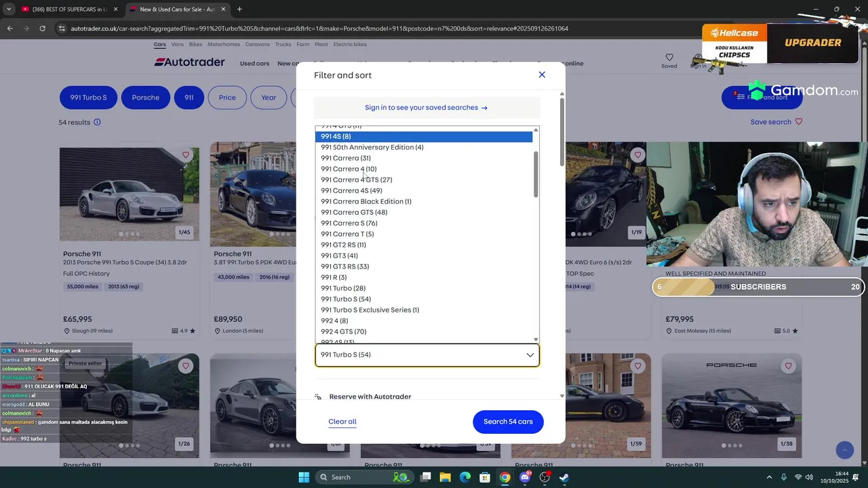Viewport: 868px width, 488px height.
Task: Select 991 50th Anniversary Edition (4)
Action: pyautogui.click(x=424, y=147)
